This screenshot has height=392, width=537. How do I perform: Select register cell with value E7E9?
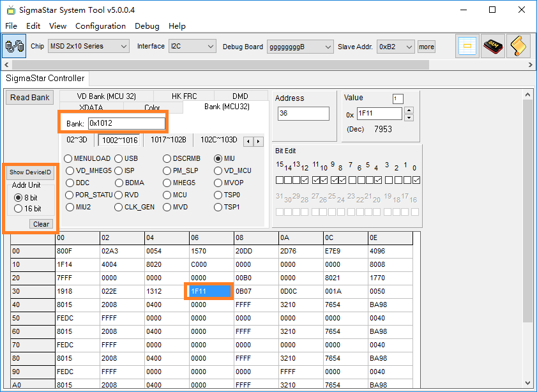(345, 251)
